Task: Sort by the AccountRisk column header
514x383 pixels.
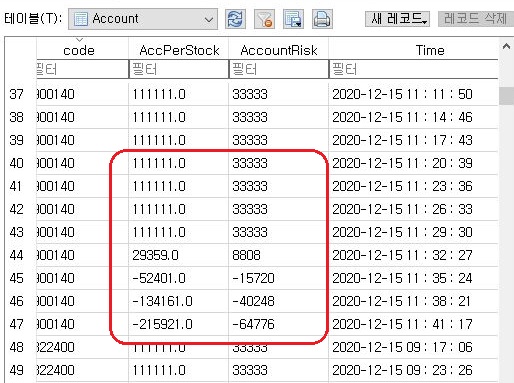Action: pos(279,49)
